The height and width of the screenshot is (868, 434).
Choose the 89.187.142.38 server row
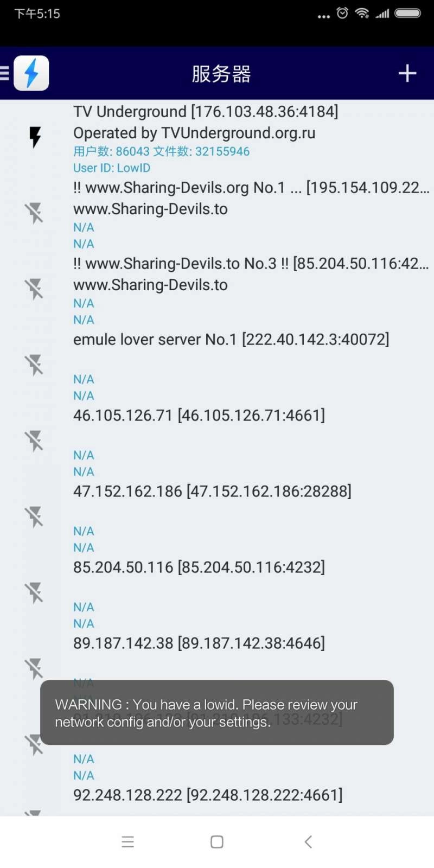(x=199, y=644)
